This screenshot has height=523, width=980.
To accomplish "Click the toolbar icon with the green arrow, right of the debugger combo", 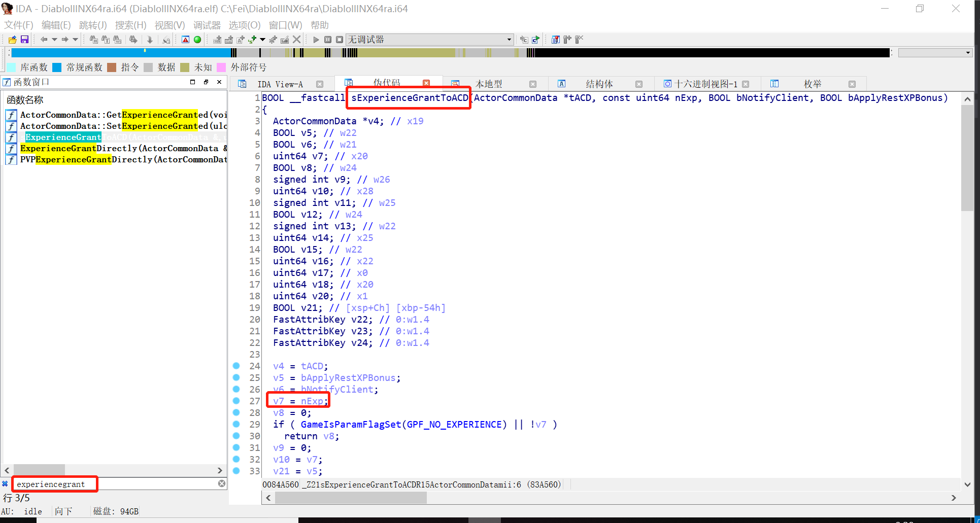I will tap(535, 40).
